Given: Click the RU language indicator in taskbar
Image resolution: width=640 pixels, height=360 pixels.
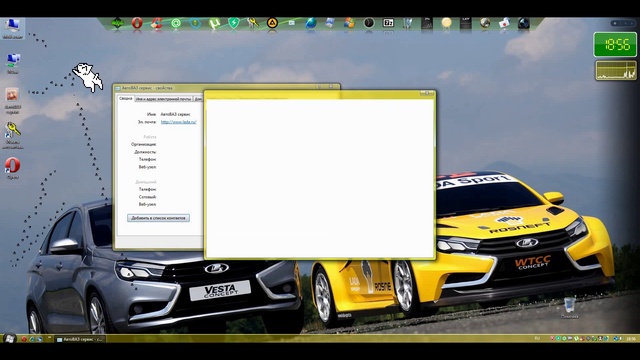Looking at the screenshot, I should pos(537,338).
